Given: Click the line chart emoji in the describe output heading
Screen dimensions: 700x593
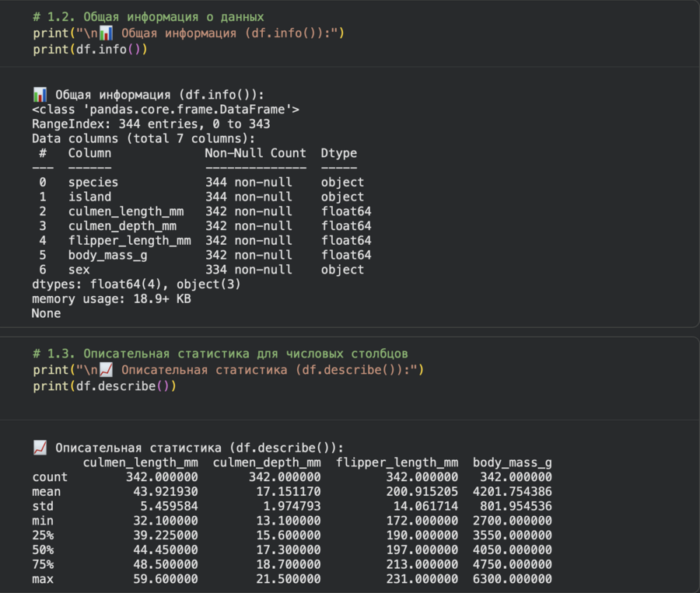Looking at the screenshot, I should (40, 448).
